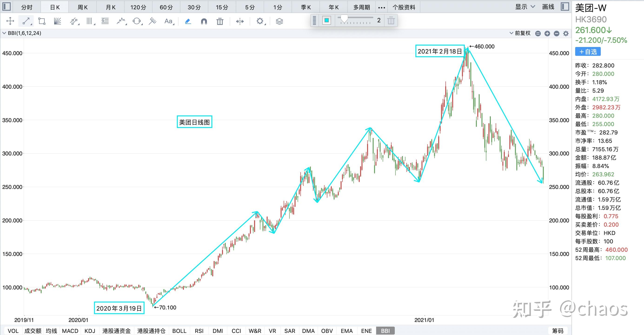The height and width of the screenshot is (335, 644).
Task: Select the VOL indicator tab
Action: pos(13,331)
